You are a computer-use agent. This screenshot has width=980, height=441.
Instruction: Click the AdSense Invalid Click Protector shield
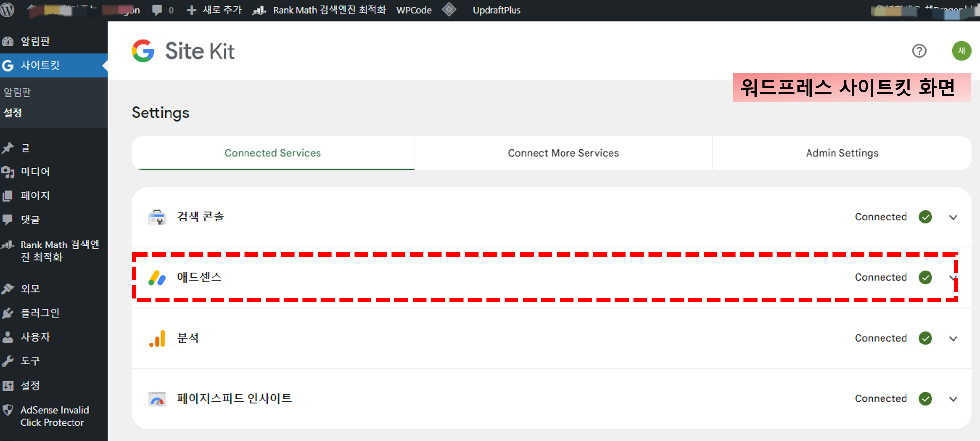8,410
